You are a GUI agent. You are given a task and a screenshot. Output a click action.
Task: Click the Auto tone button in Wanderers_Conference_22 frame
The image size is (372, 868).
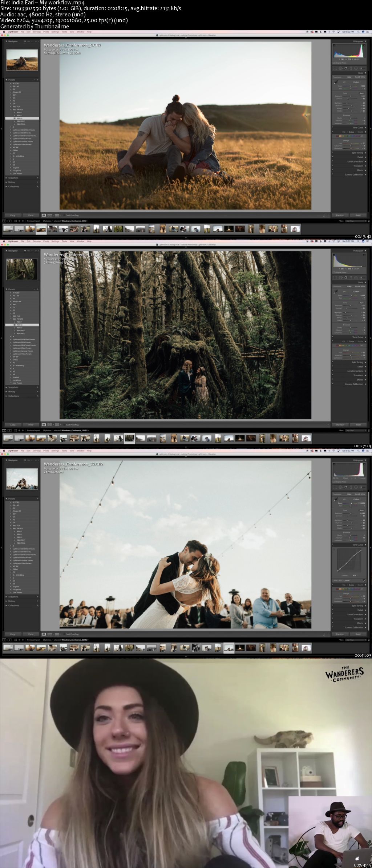click(x=361, y=511)
